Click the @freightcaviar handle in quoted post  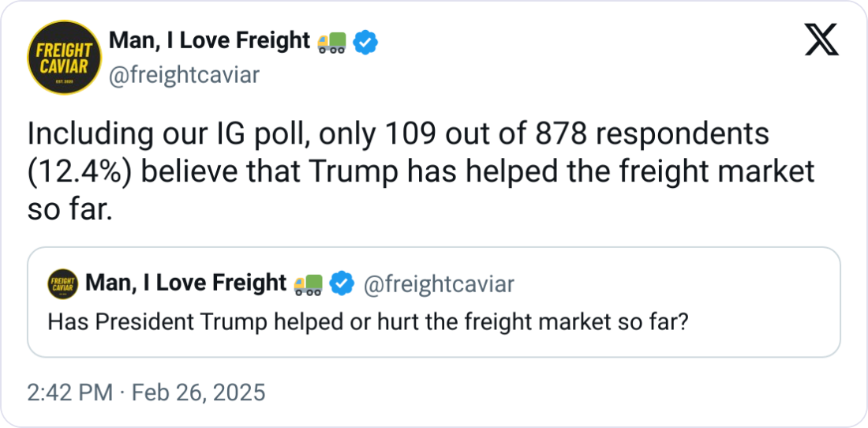pyautogui.click(x=438, y=284)
